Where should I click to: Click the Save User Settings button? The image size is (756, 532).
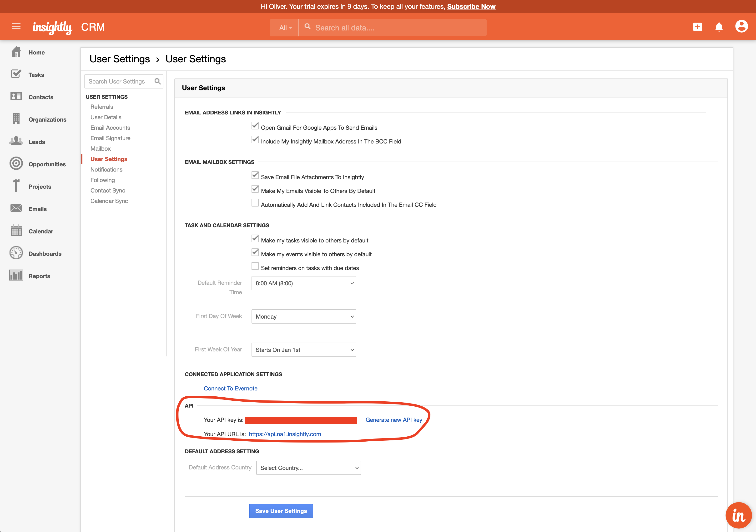click(x=281, y=511)
